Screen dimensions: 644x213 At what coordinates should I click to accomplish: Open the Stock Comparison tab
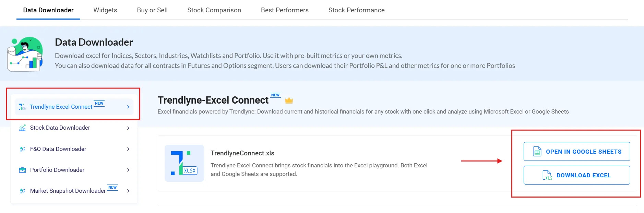tap(214, 10)
